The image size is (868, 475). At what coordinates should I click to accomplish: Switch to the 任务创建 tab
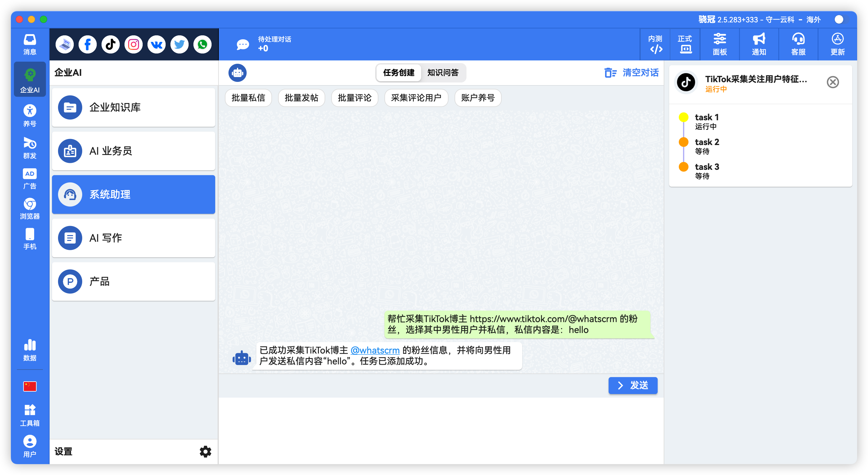(399, 73)
